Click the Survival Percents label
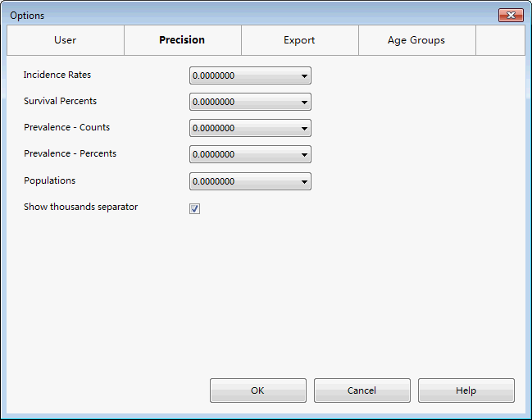The width and height of the screenshot is (532, 420). 60,102
